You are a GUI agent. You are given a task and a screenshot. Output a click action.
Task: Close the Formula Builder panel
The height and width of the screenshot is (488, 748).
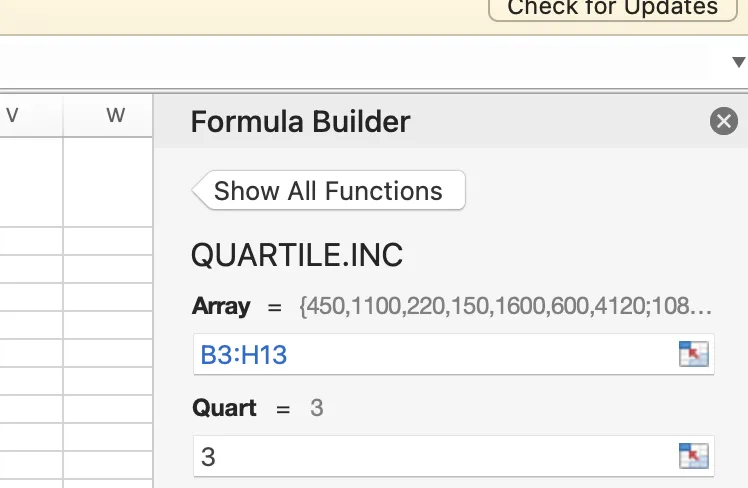pos(723,122)
